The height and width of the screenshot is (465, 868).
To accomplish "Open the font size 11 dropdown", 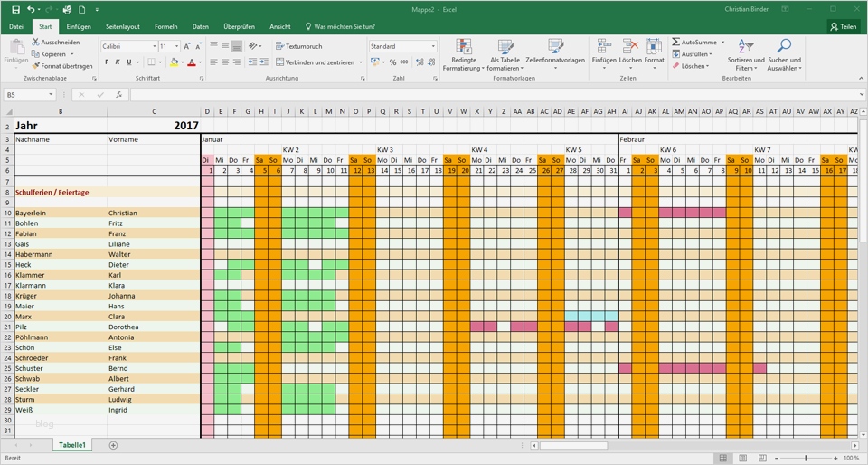I will 176,46.
